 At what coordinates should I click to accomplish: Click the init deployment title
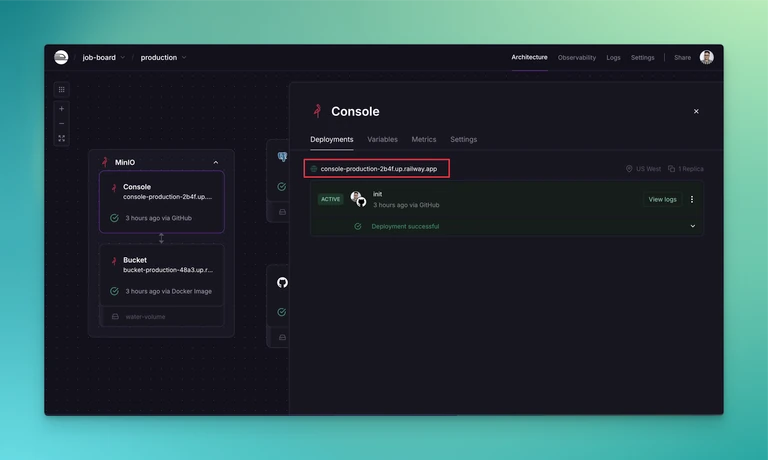pyautogui.click(x=377, y=194)
